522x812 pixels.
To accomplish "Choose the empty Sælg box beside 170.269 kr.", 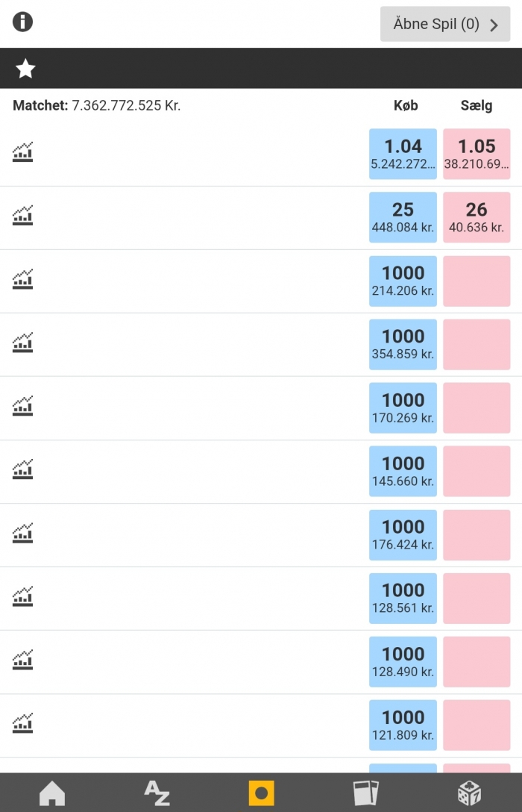I will click(477, 408).
